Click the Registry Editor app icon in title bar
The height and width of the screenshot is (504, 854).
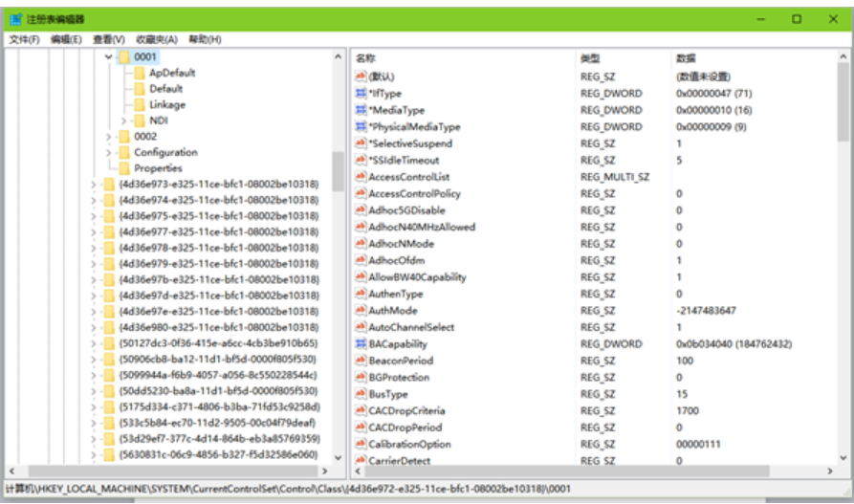(16, 19)
